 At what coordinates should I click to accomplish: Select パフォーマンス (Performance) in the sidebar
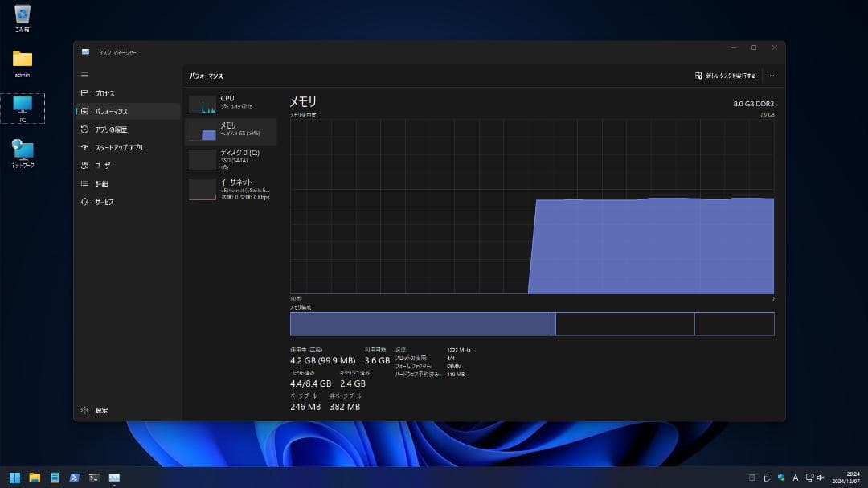pos(111,112)
